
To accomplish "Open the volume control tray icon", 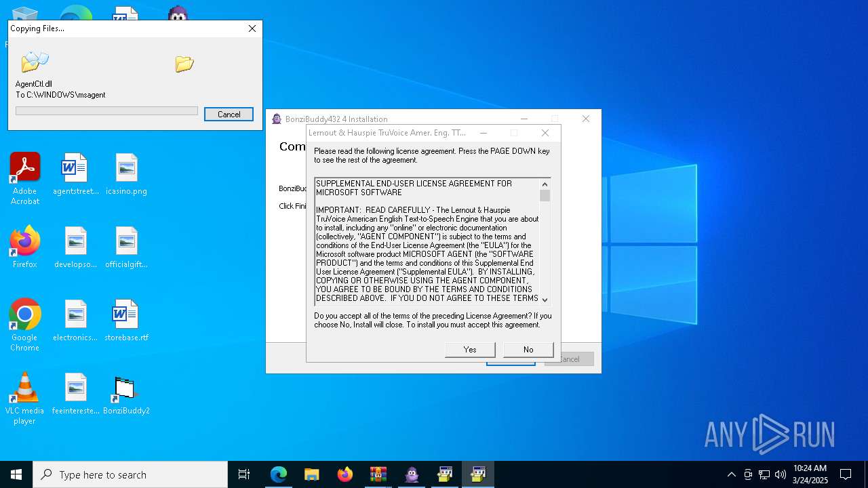I will coord(781,474).
